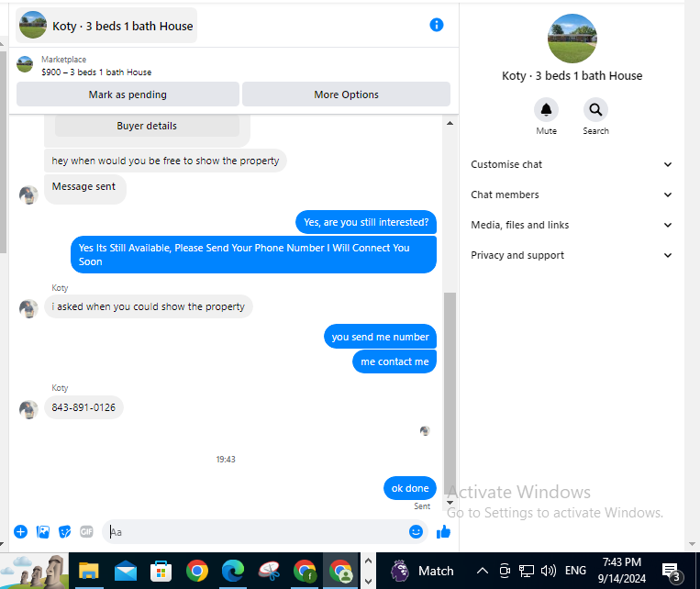
Task: Search in conversation with the magnifier icon
Action: [x=595, y=109]
